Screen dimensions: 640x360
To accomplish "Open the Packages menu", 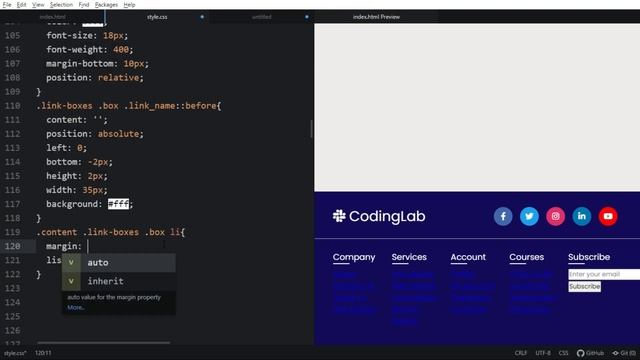I will (x=106, y=4).
